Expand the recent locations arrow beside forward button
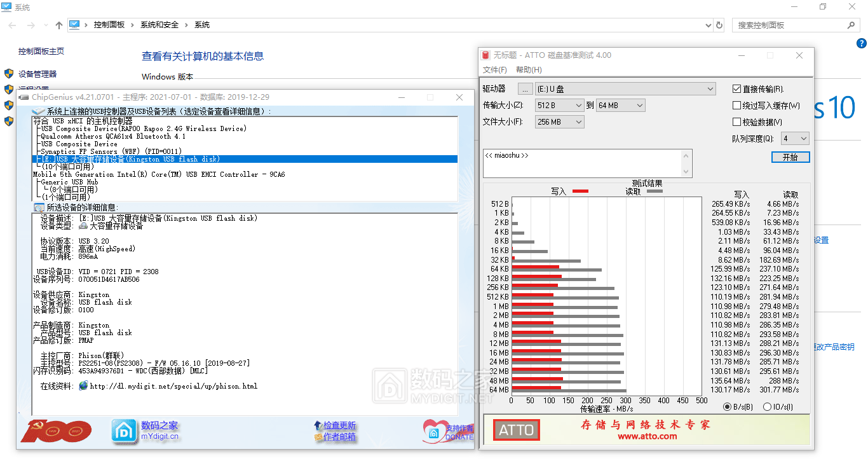Image resolution: width=868 pixels, height=463 pixels. click(44, 25)
